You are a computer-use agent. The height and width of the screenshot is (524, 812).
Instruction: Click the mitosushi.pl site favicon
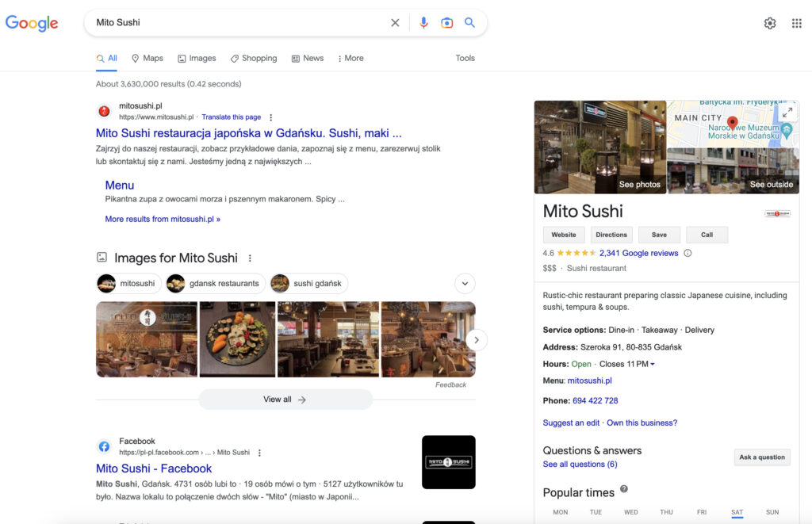click(x=104, y=111)
